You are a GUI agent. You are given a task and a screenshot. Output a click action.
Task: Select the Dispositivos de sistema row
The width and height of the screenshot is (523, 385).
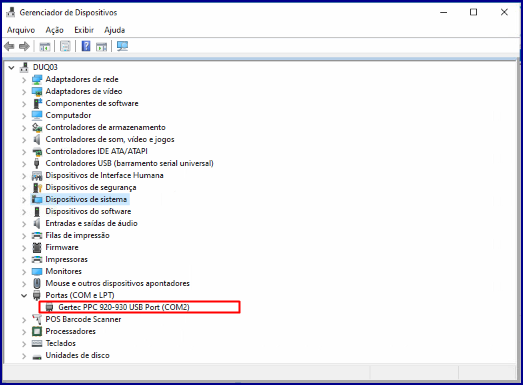[80, 200]
